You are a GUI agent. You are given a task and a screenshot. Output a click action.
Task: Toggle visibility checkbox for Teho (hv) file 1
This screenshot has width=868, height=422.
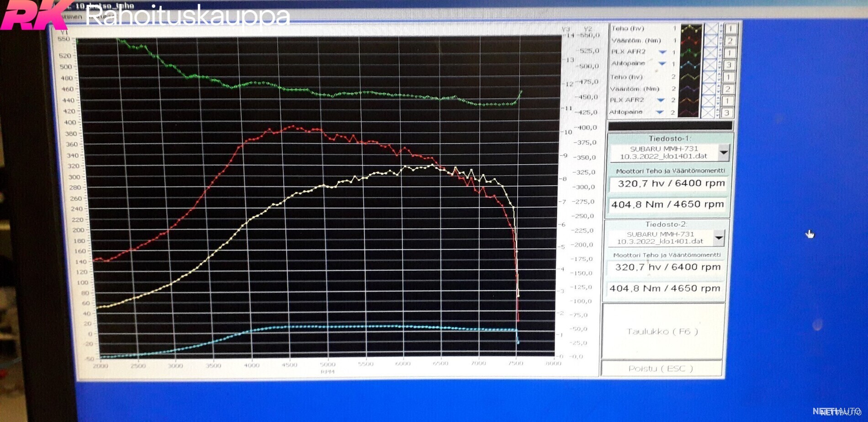(x=711, y=29)
